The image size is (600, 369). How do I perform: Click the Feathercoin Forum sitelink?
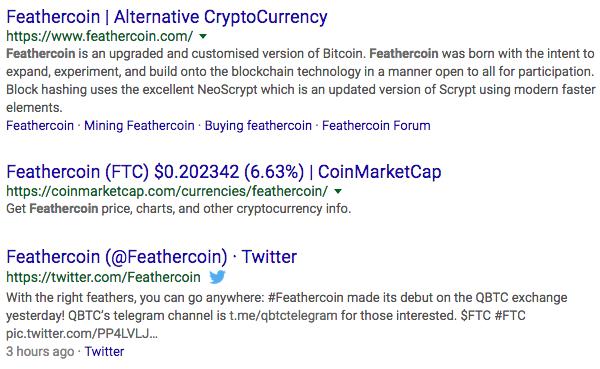coord(376,126)
